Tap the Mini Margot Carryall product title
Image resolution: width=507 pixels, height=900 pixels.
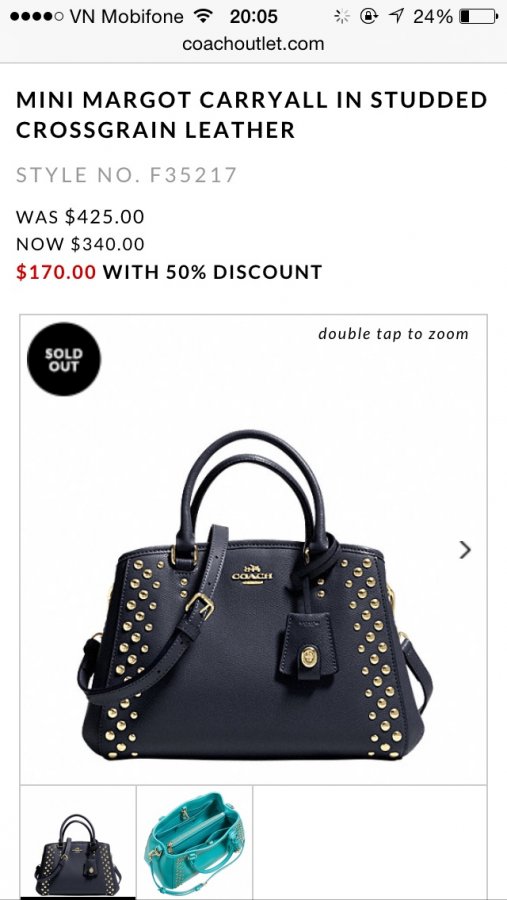coord(251,115)
